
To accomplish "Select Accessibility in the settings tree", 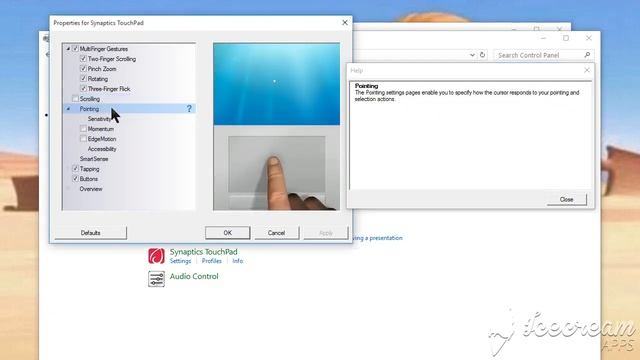I will click(102, 149).
